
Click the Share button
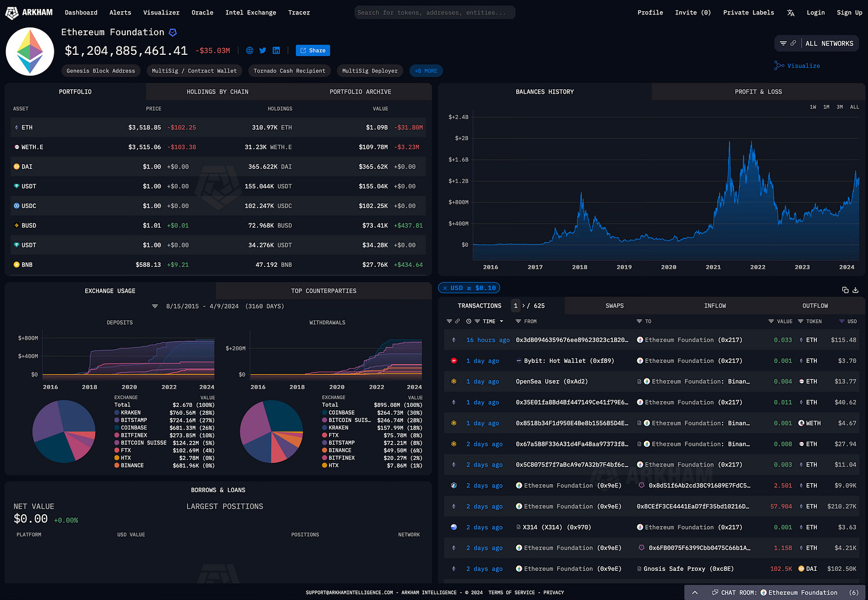[x=313, y=51]
